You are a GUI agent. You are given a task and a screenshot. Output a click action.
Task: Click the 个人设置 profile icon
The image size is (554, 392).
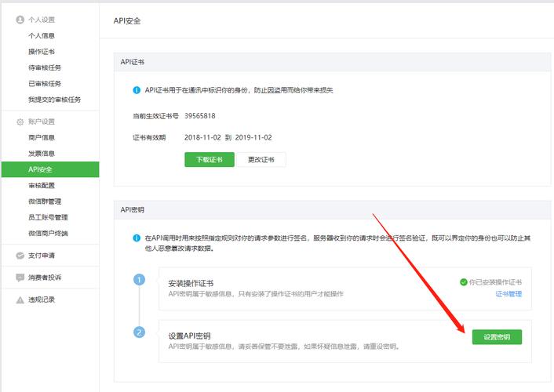[x=20, y=20]
